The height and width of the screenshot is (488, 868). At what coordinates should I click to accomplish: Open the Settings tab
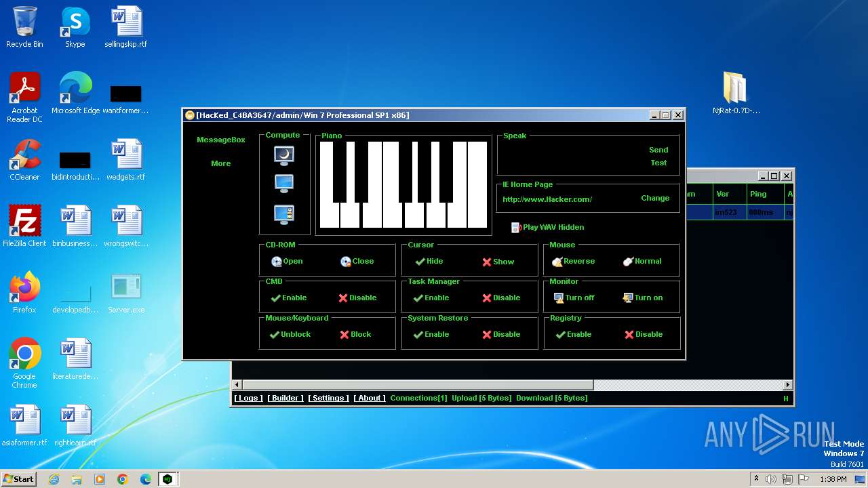tap(328, 398)
